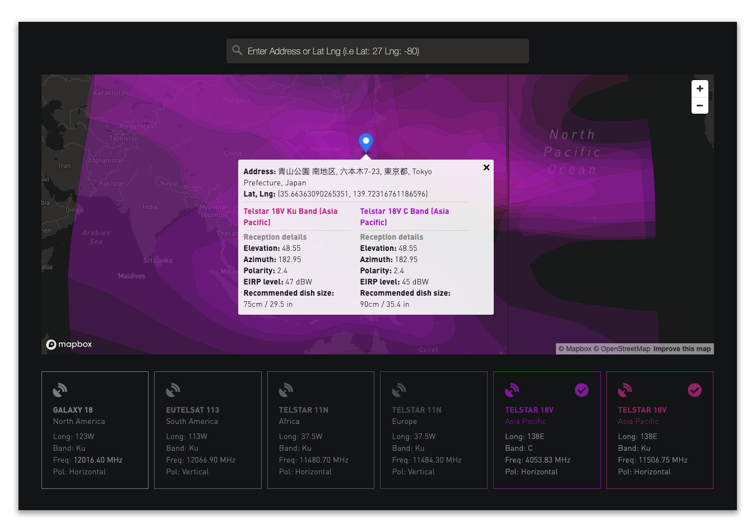Select the GALAXY 18 title text
Image resolution: width=756 pixels, height=532 pixels.
pyautogui.click(x=73, y=410)
